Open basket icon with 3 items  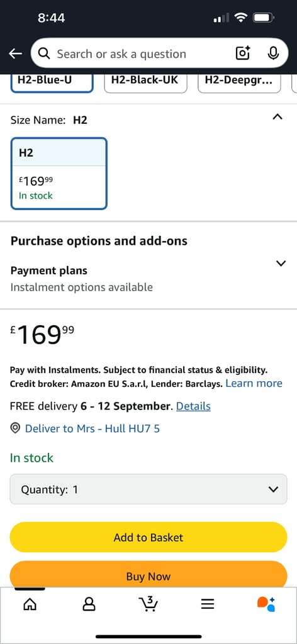coord(148,603)
